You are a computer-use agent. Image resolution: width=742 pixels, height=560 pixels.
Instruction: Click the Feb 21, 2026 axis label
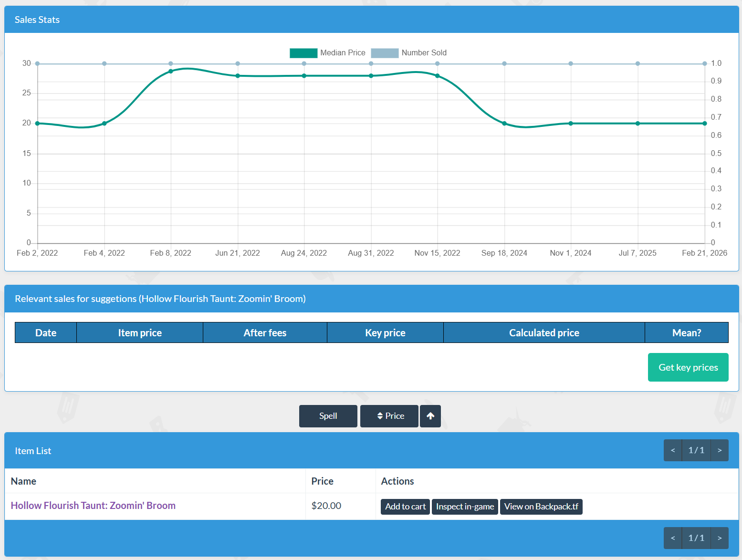[704, 253]
